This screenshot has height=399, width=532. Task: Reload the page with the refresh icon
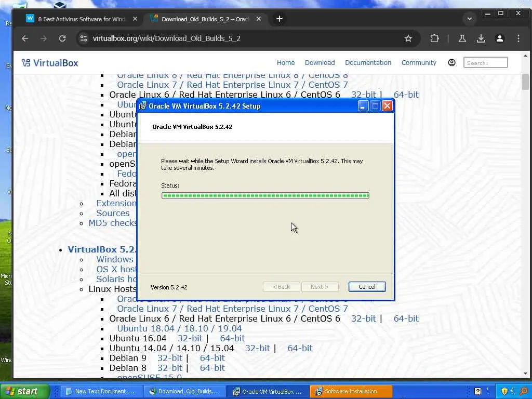pos(62,38)
